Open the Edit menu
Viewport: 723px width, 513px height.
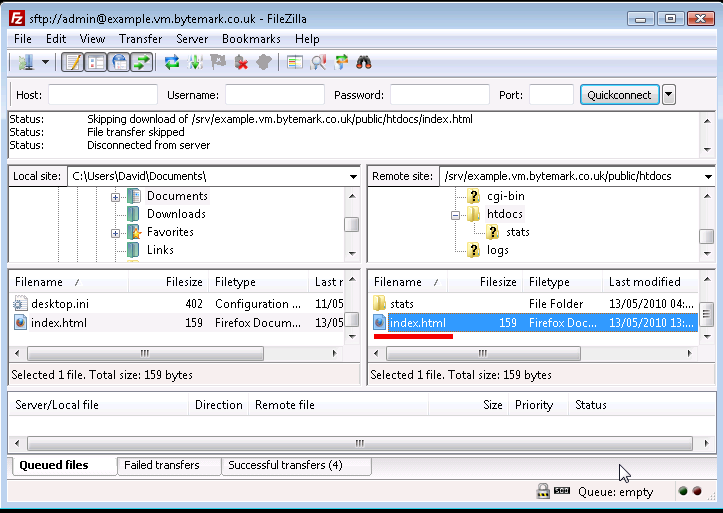(56, 39)
